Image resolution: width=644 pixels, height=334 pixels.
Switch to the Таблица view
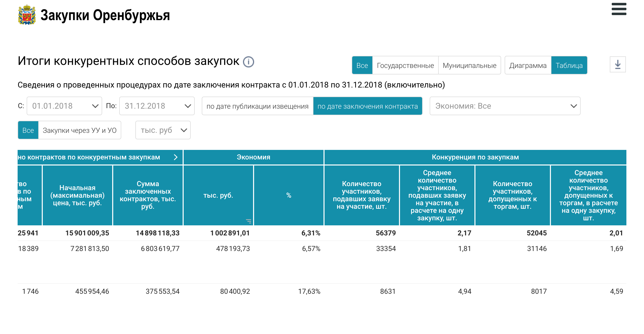[569, 65]
